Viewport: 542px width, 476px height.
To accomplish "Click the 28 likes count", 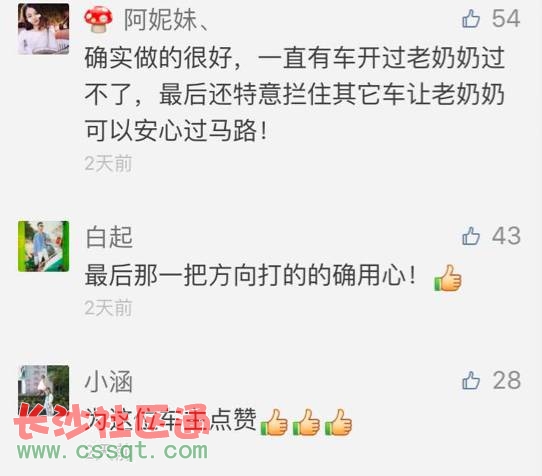I will pos(507,380).
